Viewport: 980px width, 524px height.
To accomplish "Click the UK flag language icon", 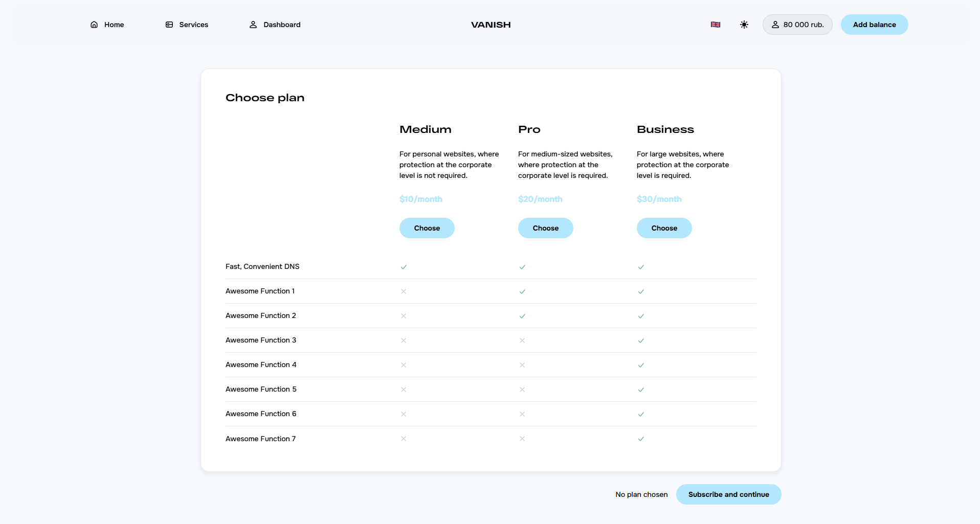I will coord(715,25).
